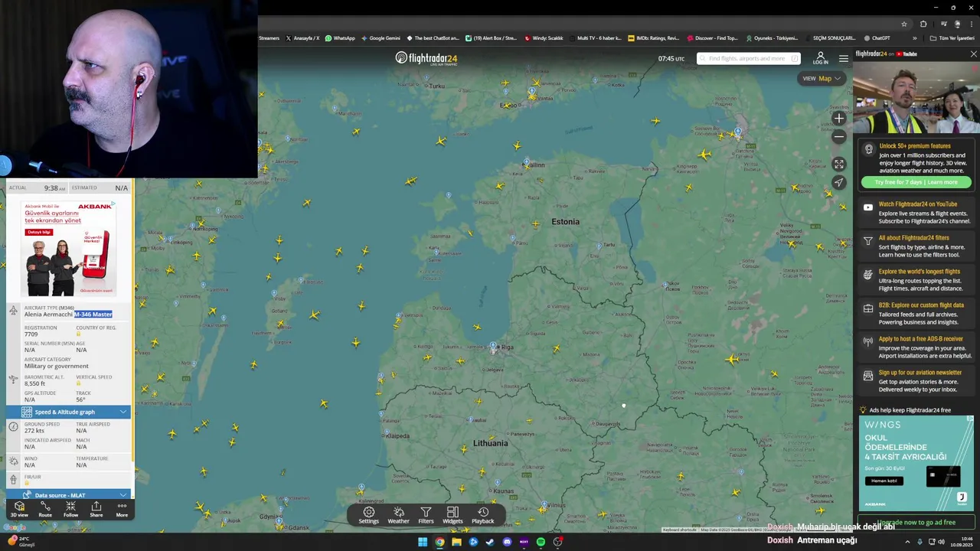This screenshot has width=980, height=551.
Task: Click the Hemen katıl ad button
Action: [884, 481]
